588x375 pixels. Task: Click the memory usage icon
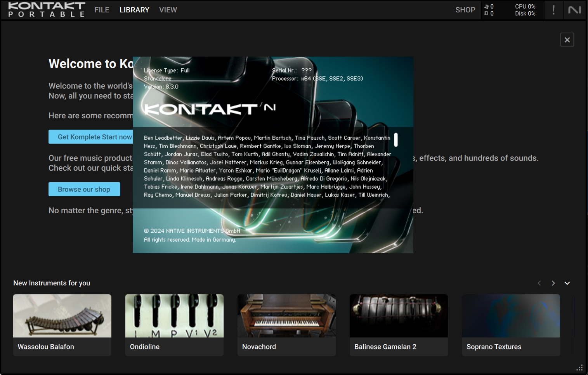(x=486, y=14)
